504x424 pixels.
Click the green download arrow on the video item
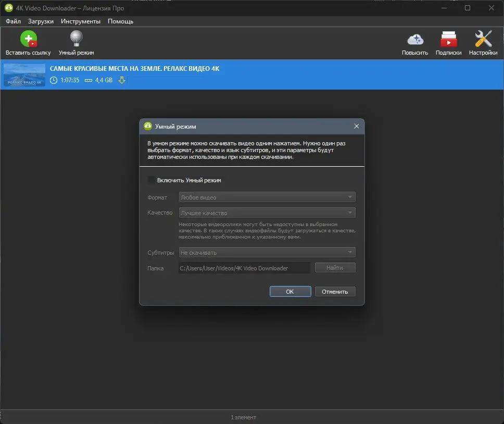tap(121, 80)
